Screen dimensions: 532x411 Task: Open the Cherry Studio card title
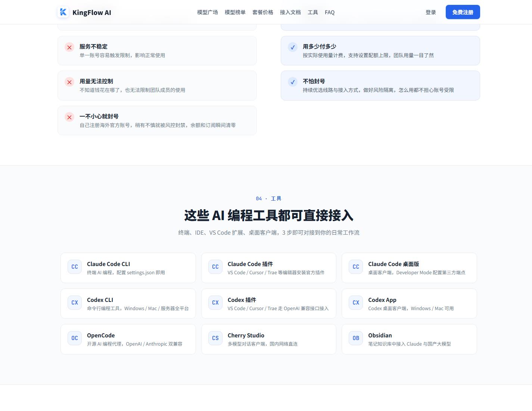click(246, 335)
